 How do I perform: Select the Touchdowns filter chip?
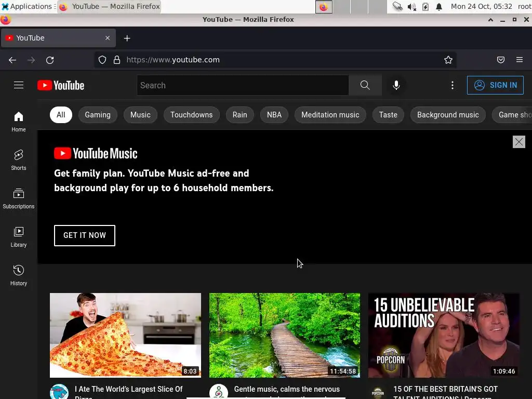pos(191,115)
